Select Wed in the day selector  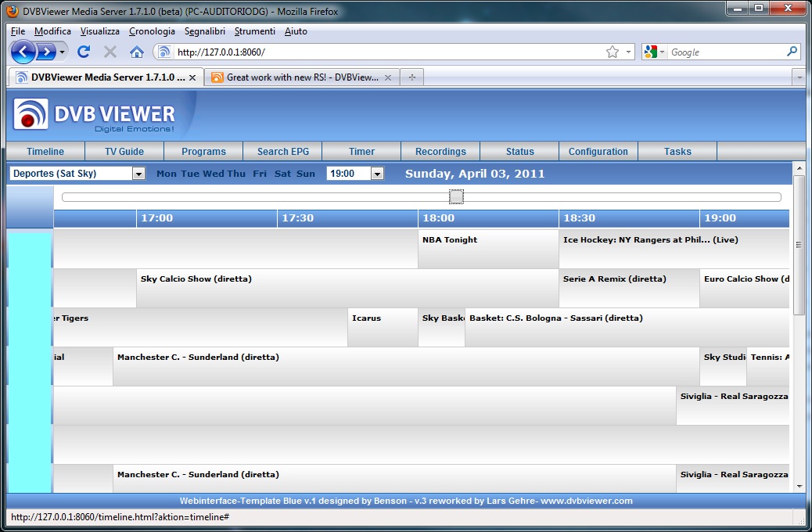tap(214, 174)
